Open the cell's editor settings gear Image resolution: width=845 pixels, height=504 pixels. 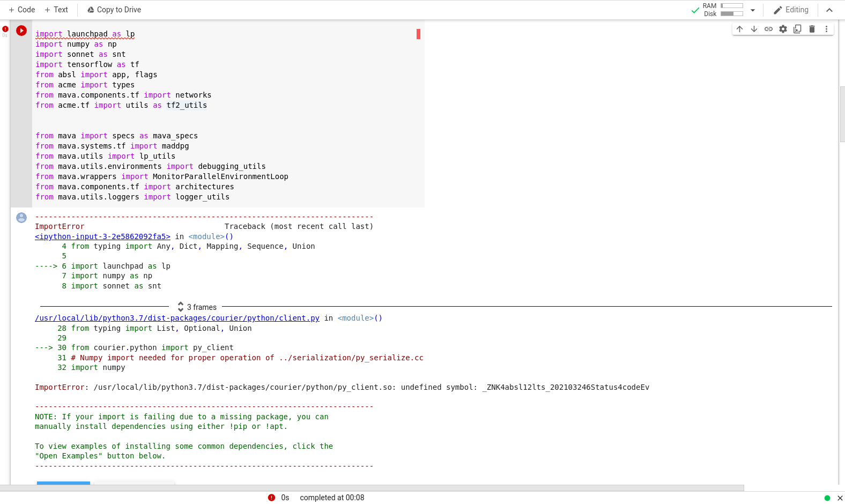coord(783,29)
